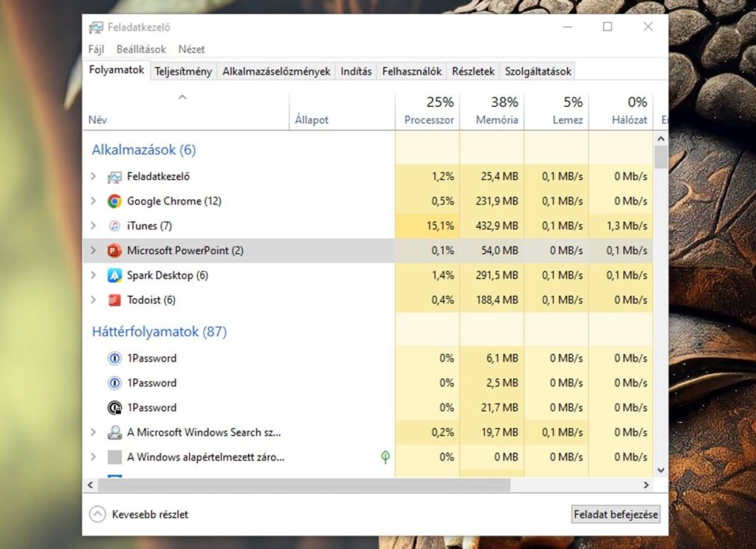This screenshot has height=549, width=756.
Task: Click the PowerPoint 54,0 MB memory cell
Action: [492, 250]
